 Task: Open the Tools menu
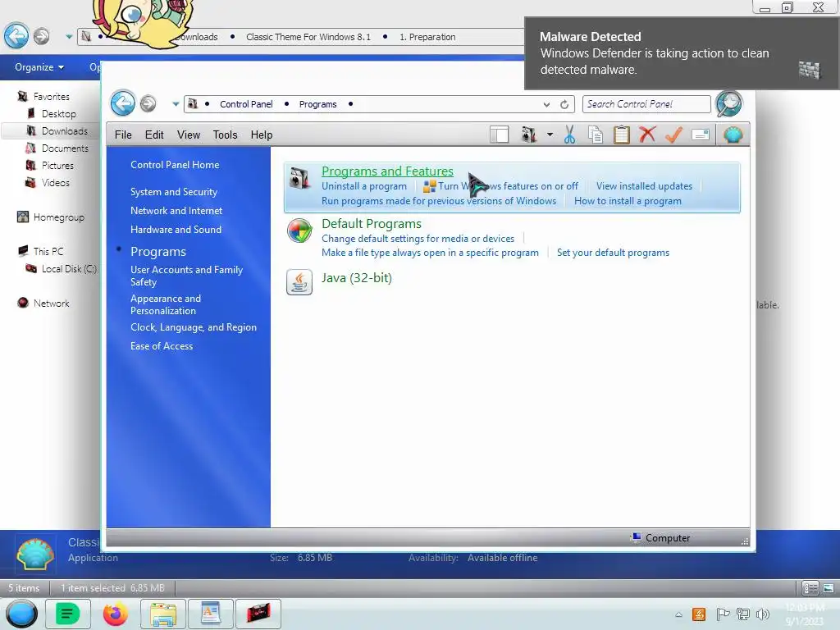(225, 135)
